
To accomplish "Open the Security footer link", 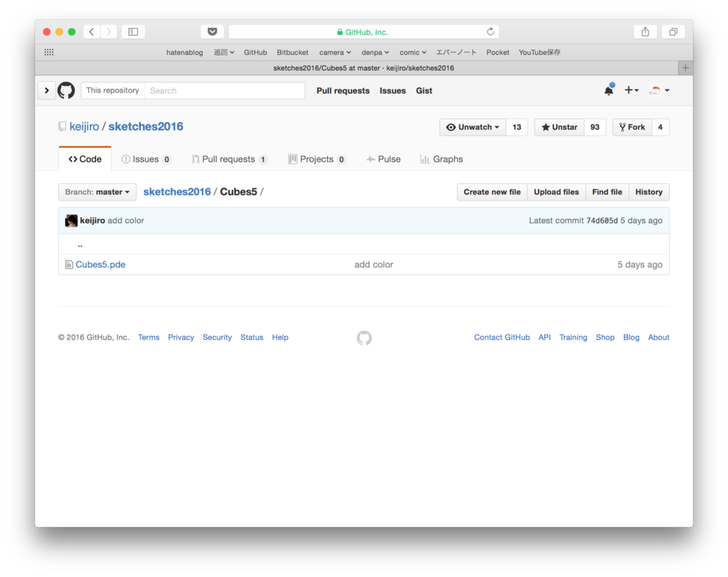I will (x=217, y=338).
